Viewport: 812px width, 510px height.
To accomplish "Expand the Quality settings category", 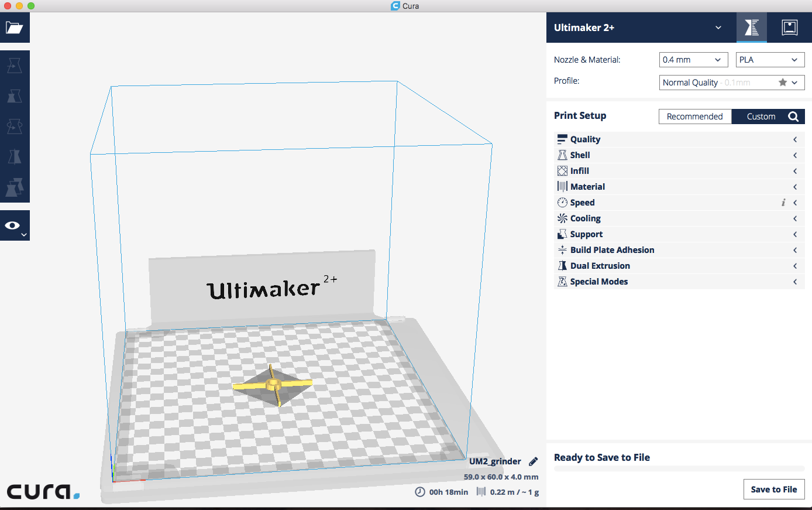I will point(679,139).
